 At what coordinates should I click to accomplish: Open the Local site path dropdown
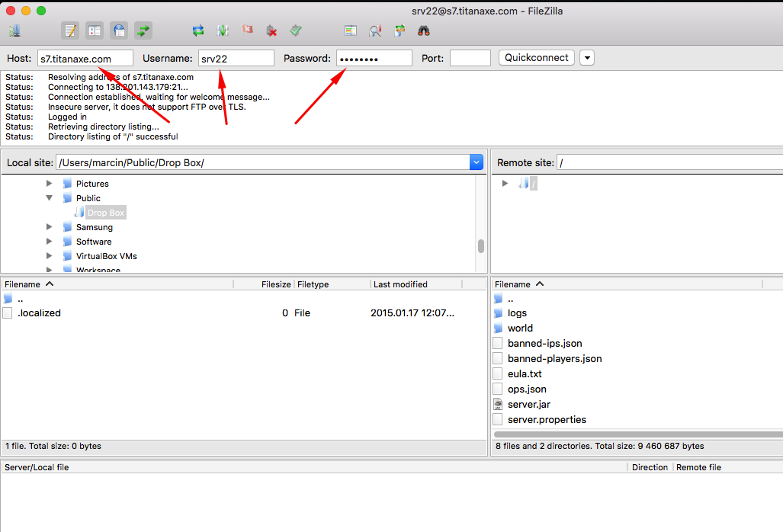click(477, 162)
